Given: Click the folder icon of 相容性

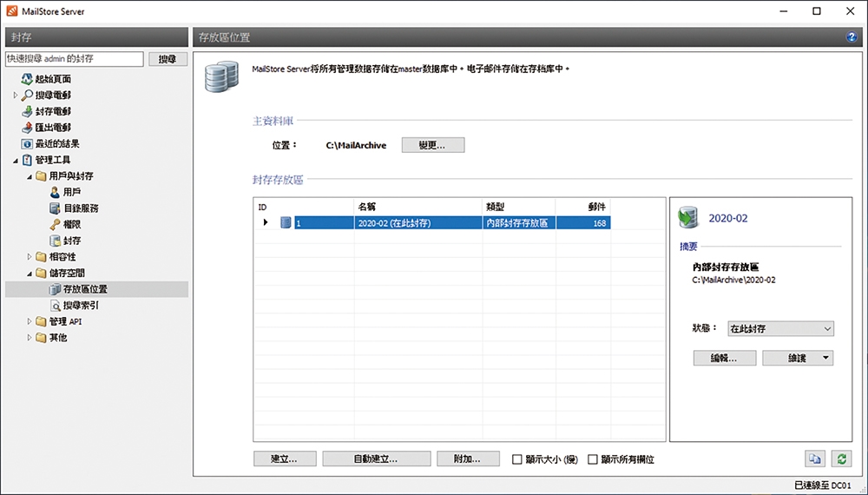Looking at the screenshot, I should point(41,257).
